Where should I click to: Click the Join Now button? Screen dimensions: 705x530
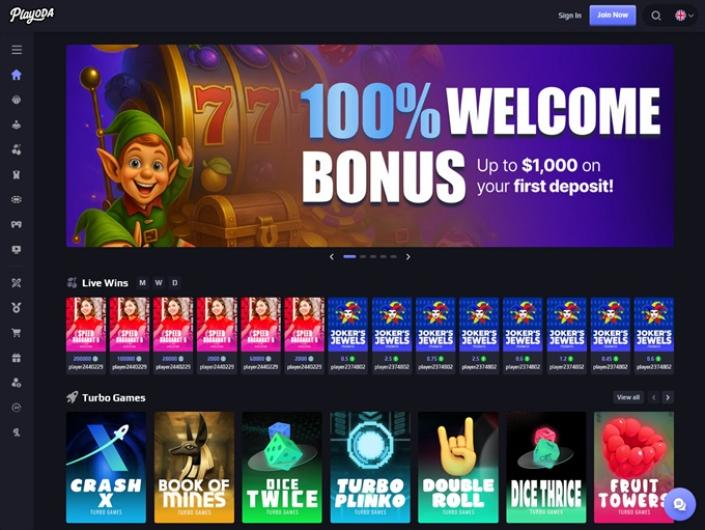tap(612, 15)
